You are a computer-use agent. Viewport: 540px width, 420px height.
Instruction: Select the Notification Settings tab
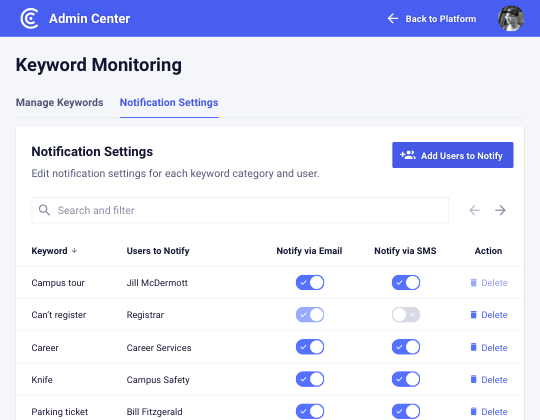(169, 103)
